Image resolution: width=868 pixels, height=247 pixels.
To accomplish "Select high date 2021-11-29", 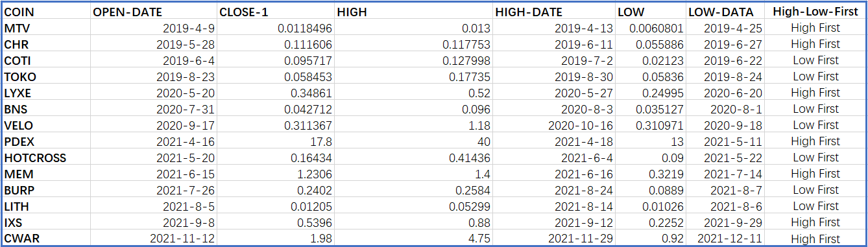I will pyautogui.click(x=581, y=239).
